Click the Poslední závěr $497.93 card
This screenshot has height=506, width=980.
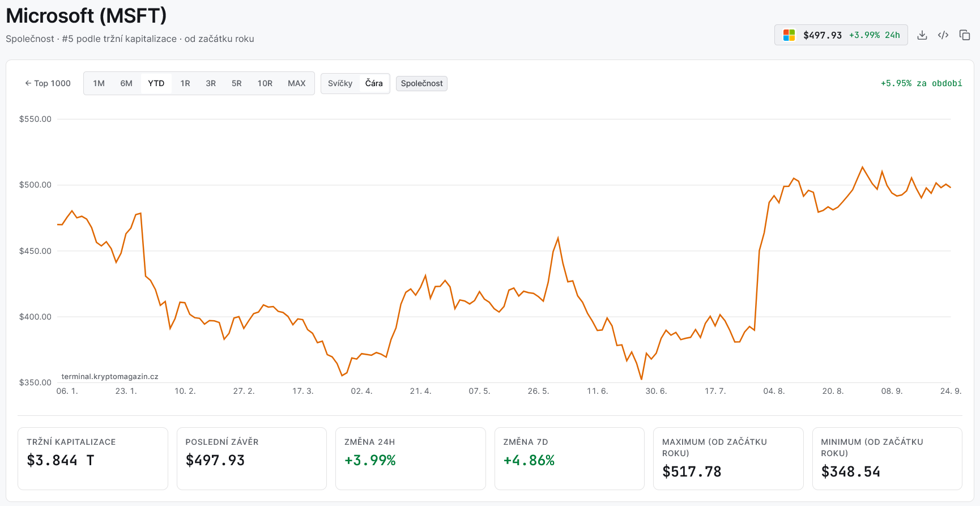tap(252, 458)
